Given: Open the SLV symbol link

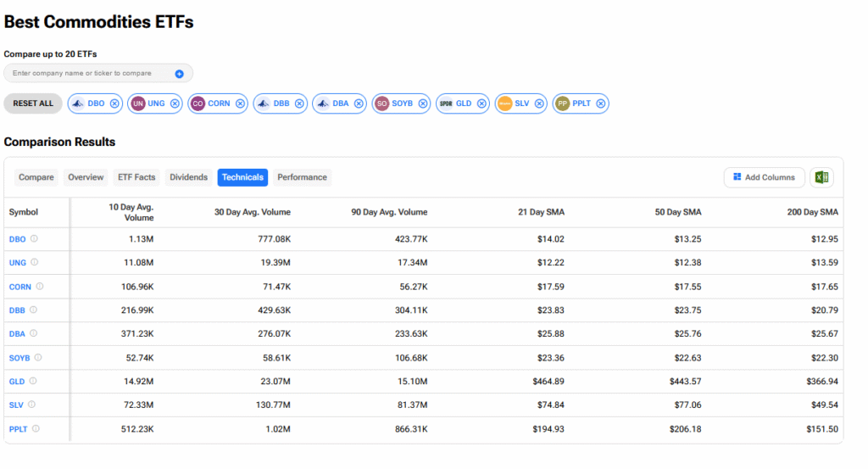Looking at the screenshot, I should pyautogui.click(x=16, y=405).
